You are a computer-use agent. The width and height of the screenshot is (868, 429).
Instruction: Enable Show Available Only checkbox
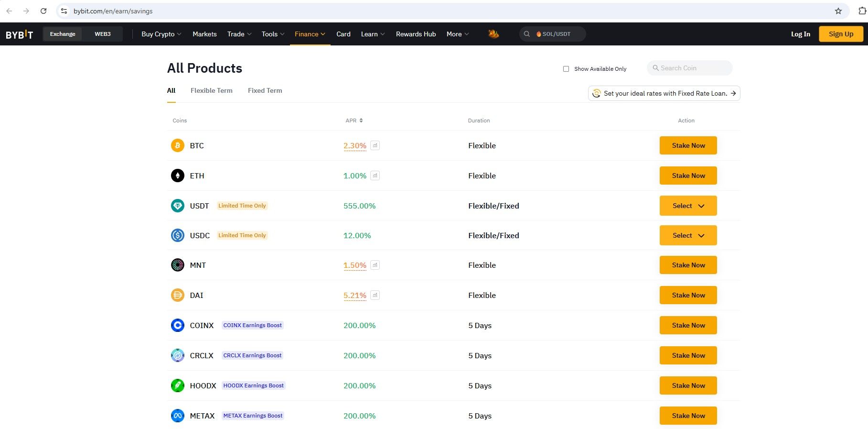click(x=566, y=69)
